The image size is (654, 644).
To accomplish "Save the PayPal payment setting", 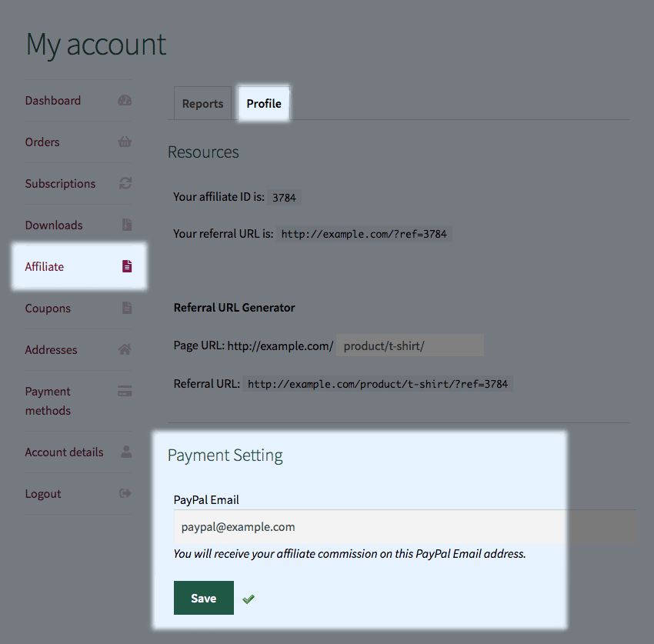I will 204,598.
